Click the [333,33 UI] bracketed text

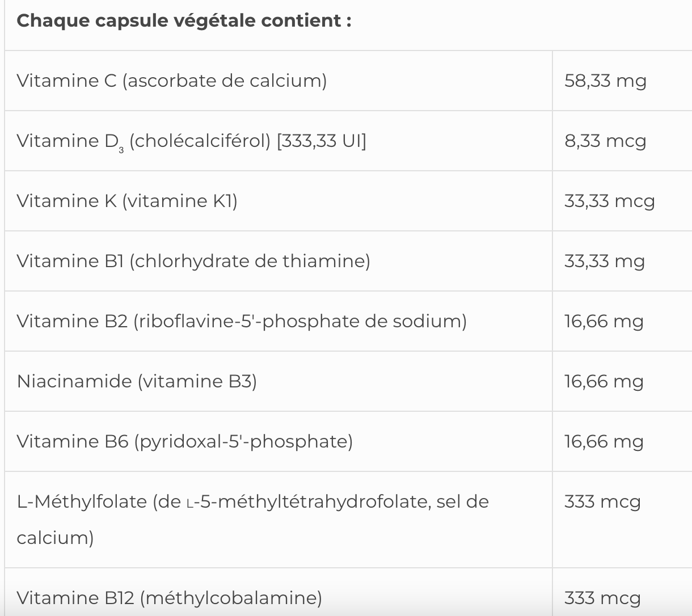321,141
